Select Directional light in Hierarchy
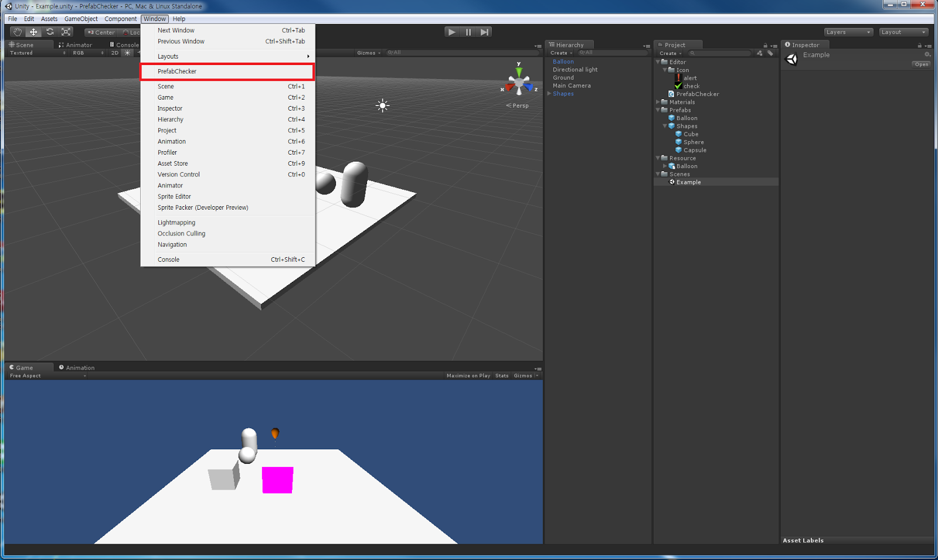 tap(575, 70)
